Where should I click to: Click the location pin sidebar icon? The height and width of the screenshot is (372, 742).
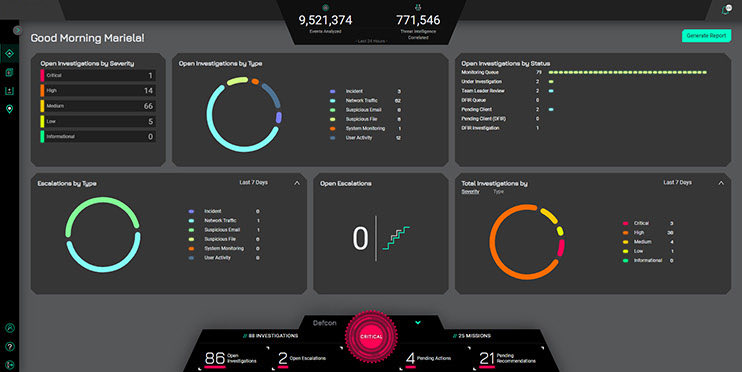pos(9,109)
